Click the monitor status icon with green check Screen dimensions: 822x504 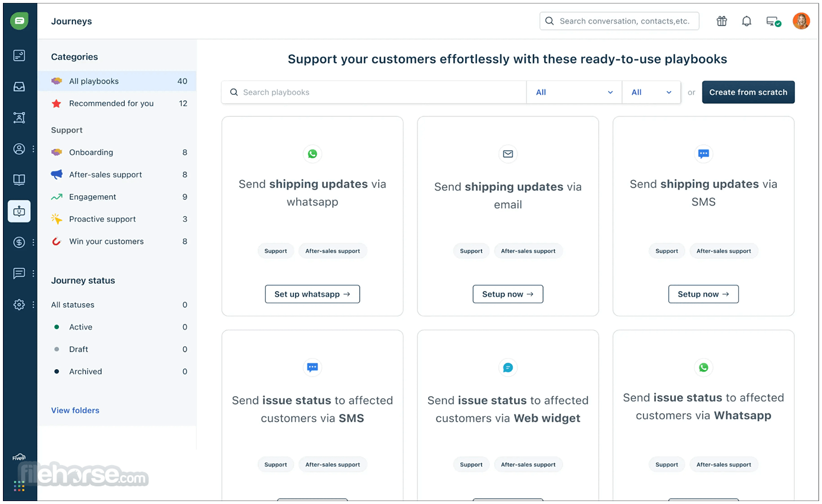point(773,21)
